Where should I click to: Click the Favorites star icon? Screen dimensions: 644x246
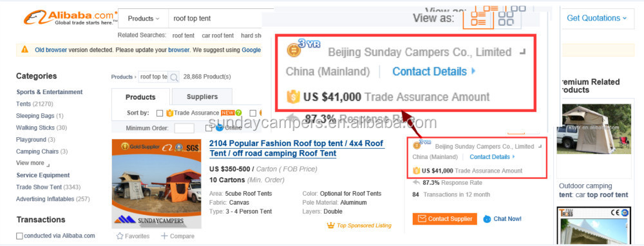click(x=120, y=236)
